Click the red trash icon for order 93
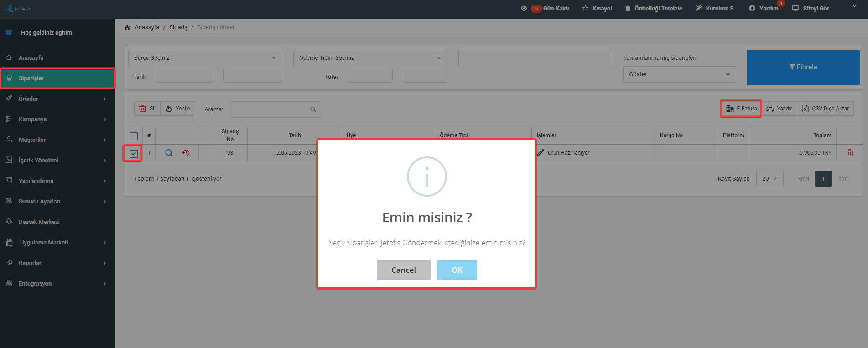The image size is (868, 348). [x=850, y=153]
